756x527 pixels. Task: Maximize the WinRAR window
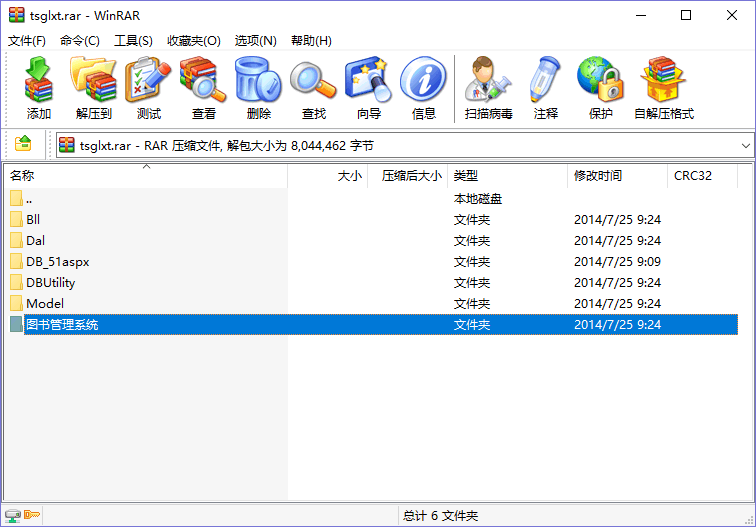tap(686, 15)
